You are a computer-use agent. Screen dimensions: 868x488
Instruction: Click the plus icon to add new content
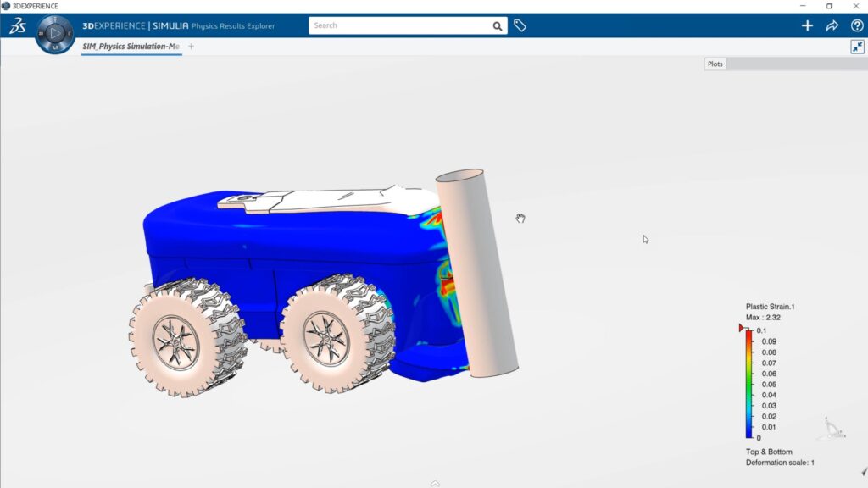coord(808,25)
